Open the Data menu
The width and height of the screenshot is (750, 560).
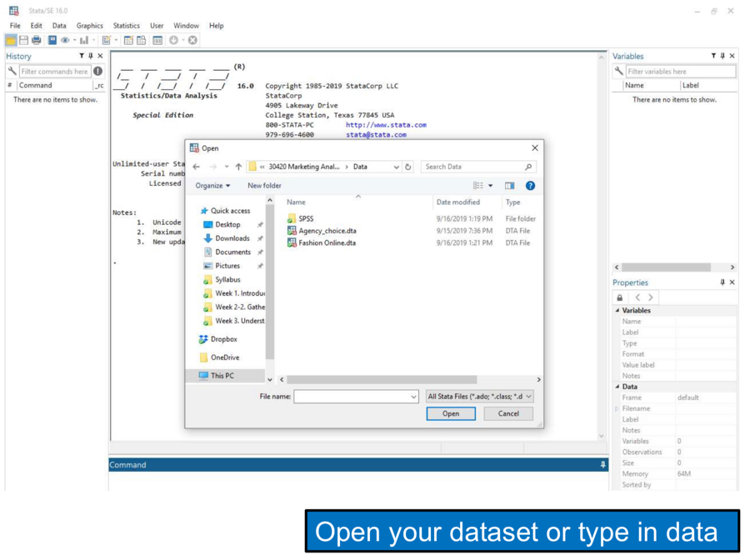(59, 25)
